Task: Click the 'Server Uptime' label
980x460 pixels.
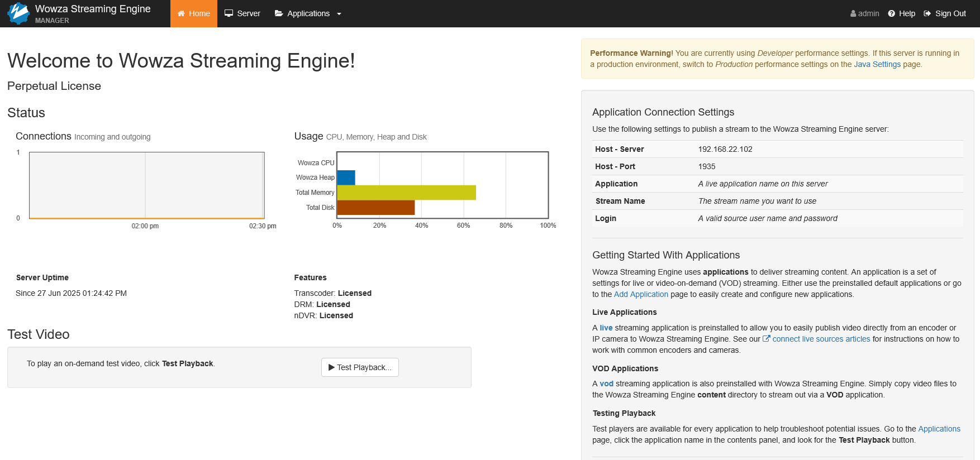Action: pos(42,277)
